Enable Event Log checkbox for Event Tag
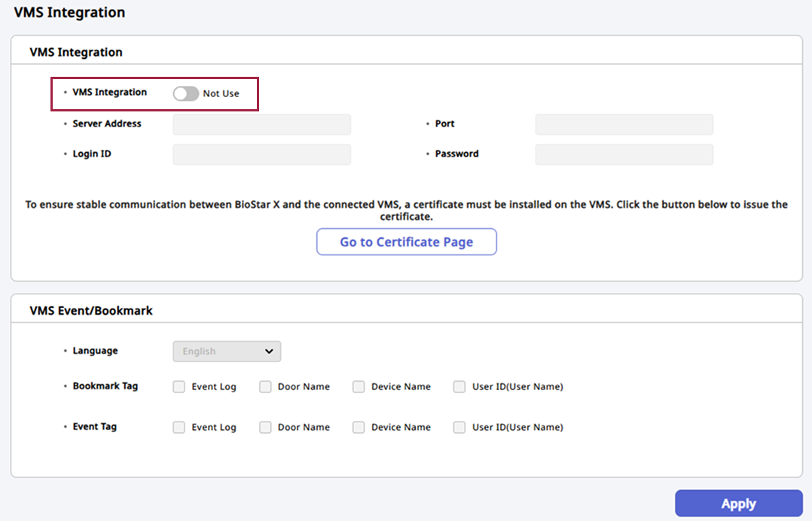The width and height of the screenshot is (812, 521). [179, 427]
